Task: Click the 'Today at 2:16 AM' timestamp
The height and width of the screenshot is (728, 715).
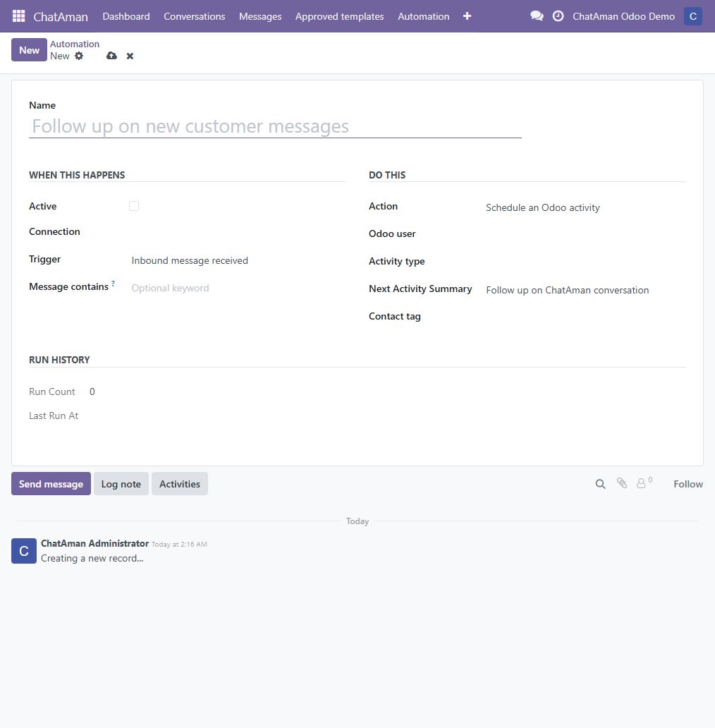Action: [x=179, y=544]
